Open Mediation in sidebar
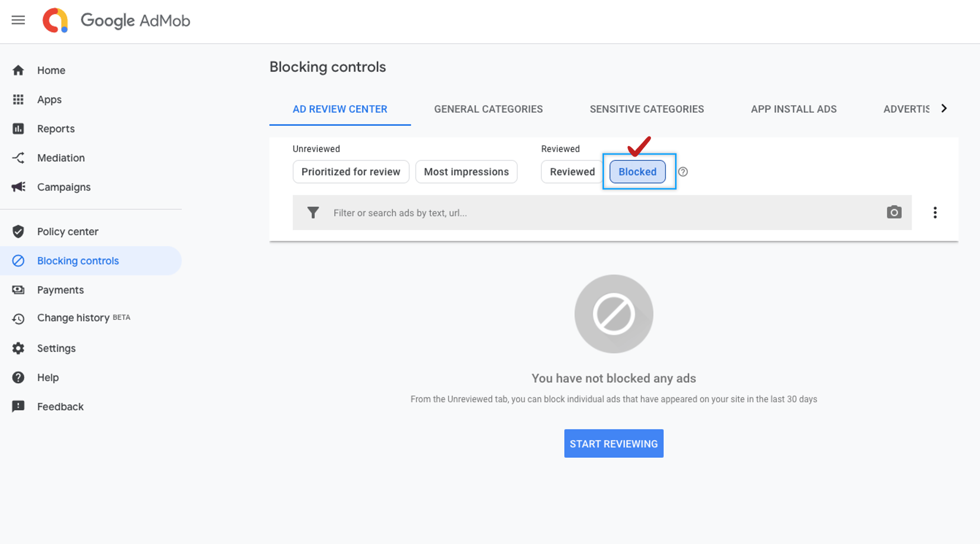Viewport: 980px width, 544px height. click(x=61, y=158)
